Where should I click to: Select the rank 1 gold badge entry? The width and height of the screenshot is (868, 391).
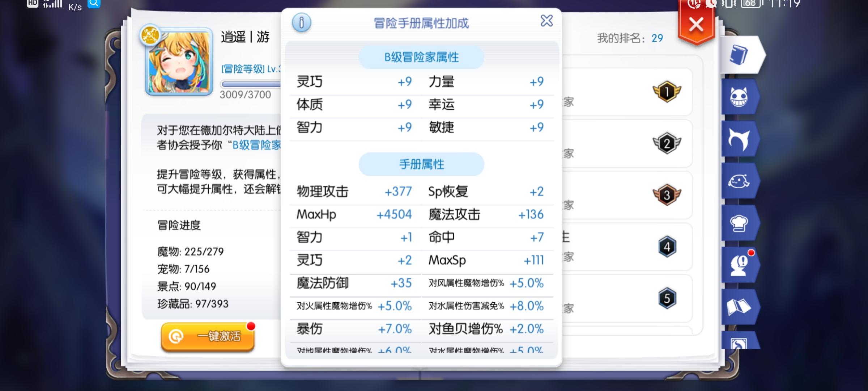pyautogui.click(x=667, y=92)
